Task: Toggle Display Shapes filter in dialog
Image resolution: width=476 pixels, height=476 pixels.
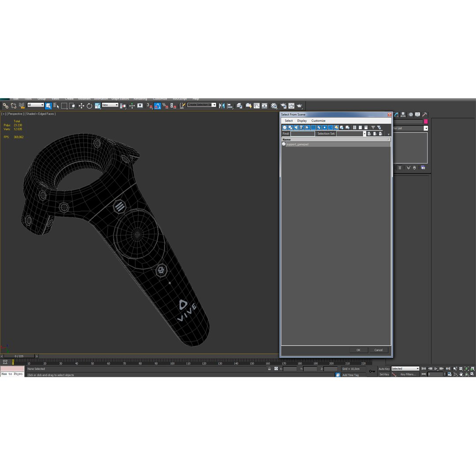Action: (x=290, y=127)
